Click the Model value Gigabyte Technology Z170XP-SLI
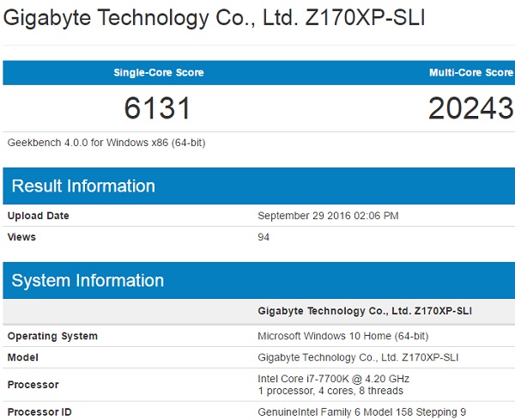The height and width of the screenshot is (420, 515). [358, 357]
